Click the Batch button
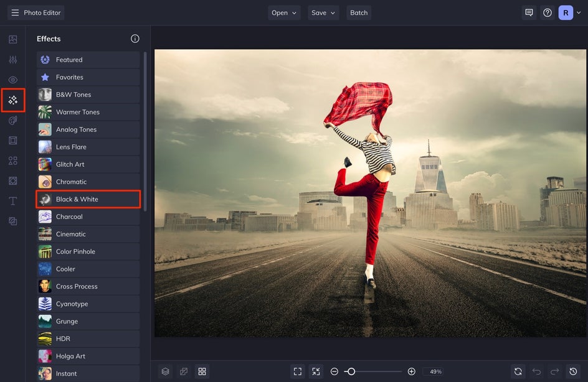This screenshot has height=382, width=588. click(x=359, y=12)
